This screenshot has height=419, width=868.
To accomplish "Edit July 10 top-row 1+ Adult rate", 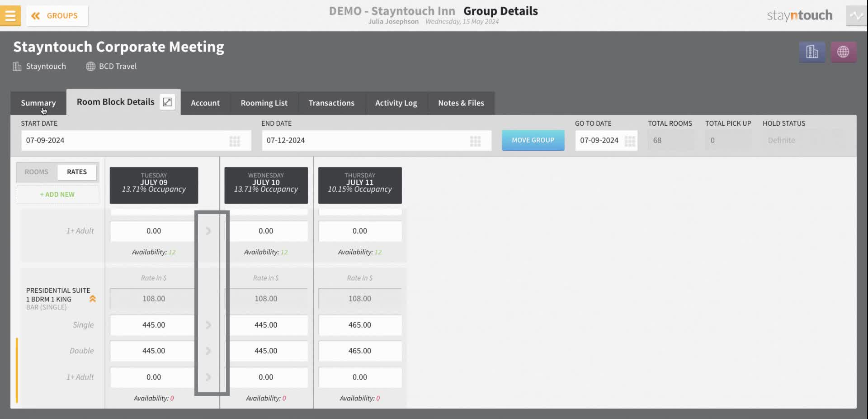I will click(x=266, y=231).
